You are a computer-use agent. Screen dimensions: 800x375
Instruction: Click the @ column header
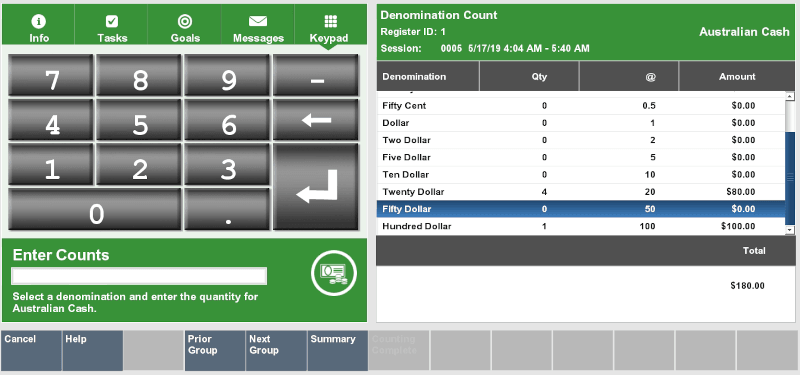click(x=629, y=77)
